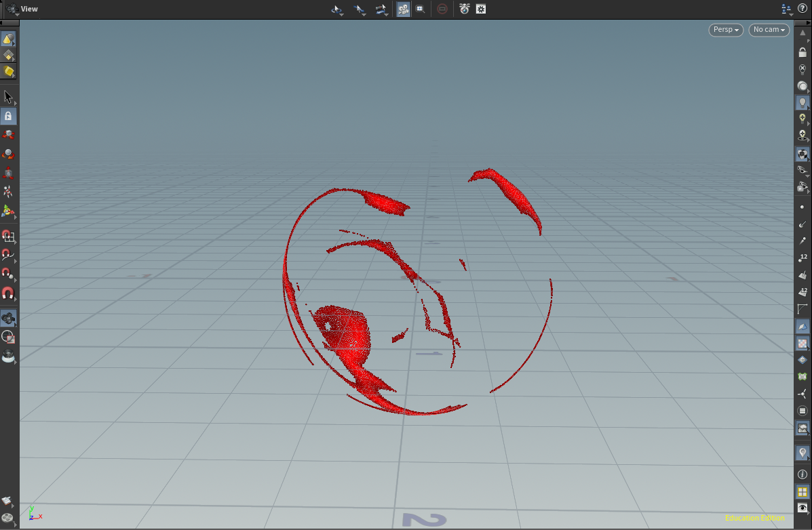
Task: Toggle point numbers display icon
Action: click(803, 258)
